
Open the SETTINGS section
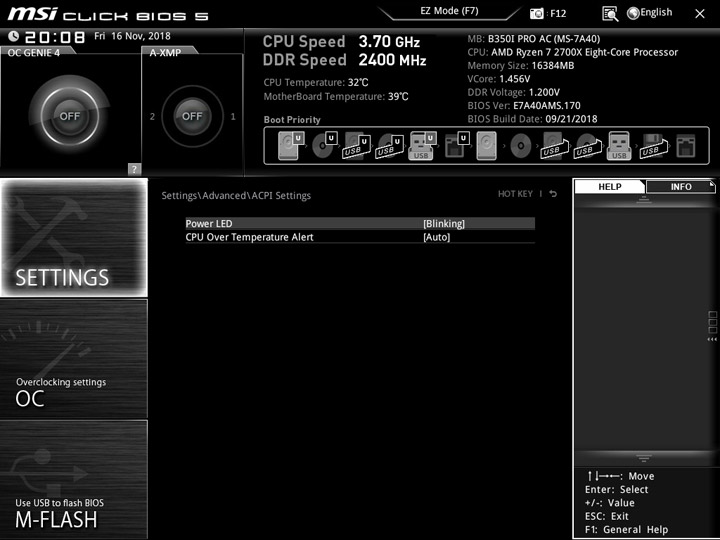point(74,237)
